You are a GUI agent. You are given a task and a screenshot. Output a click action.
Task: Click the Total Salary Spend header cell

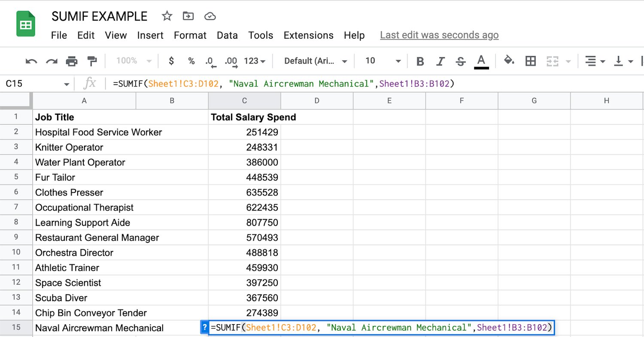244,117
